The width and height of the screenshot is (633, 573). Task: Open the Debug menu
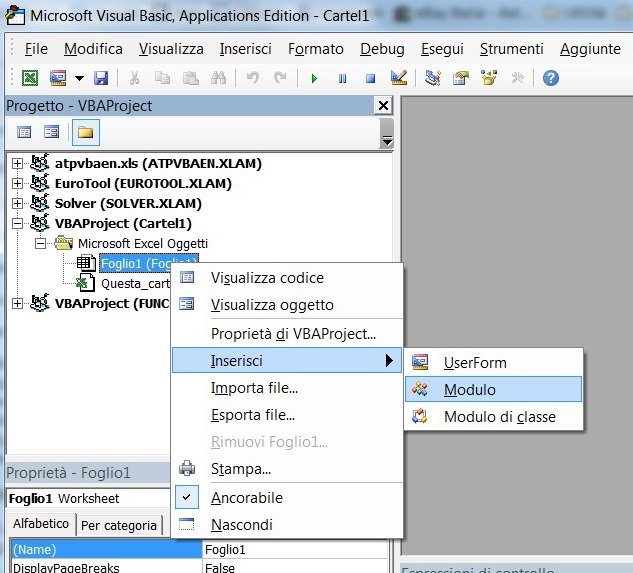(x=382, y=49)
